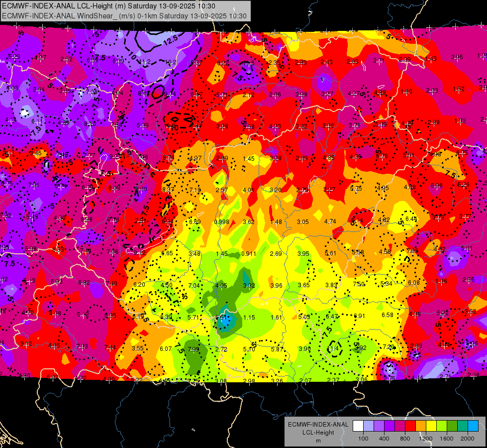Click the grid value "11.2"

(145, 62)
